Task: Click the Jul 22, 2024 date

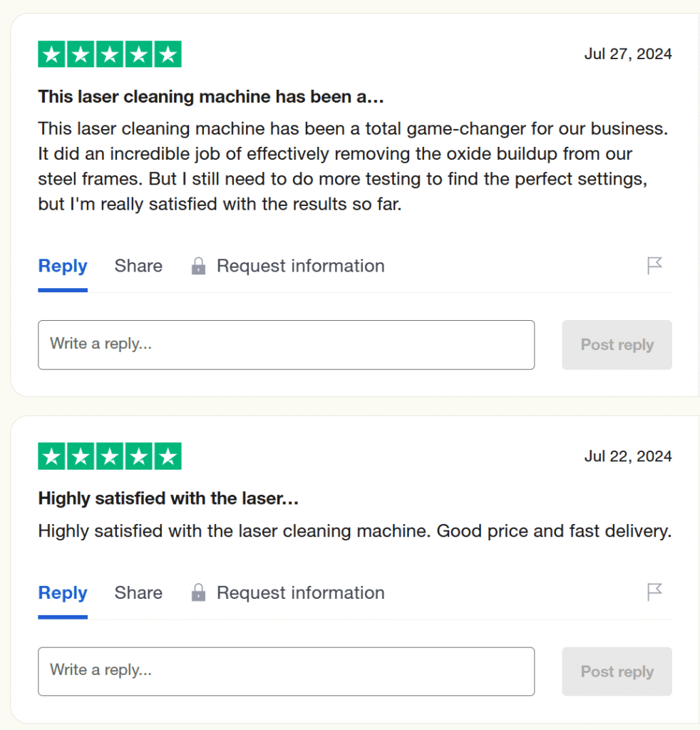Action: click(628, 456)
